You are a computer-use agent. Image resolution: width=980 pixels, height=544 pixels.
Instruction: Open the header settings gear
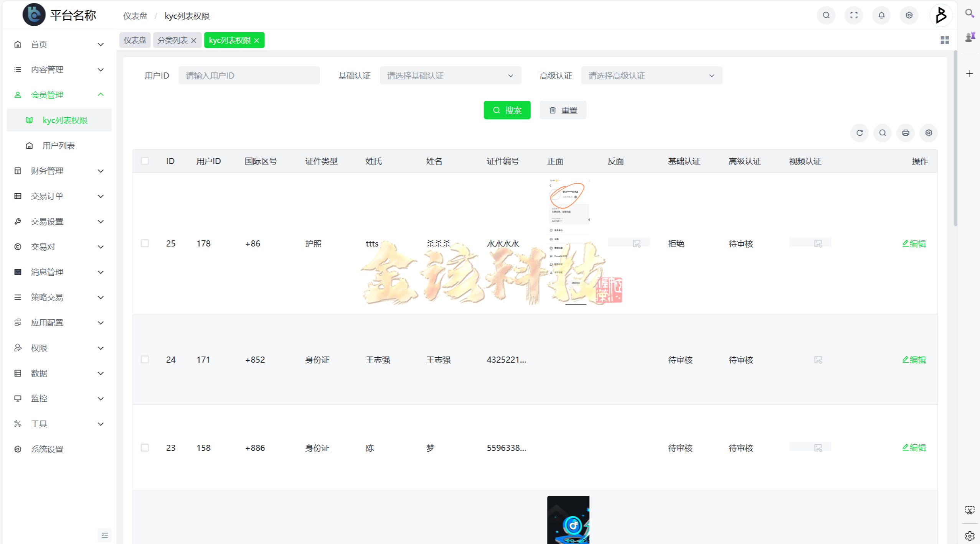tap(909, 15)
